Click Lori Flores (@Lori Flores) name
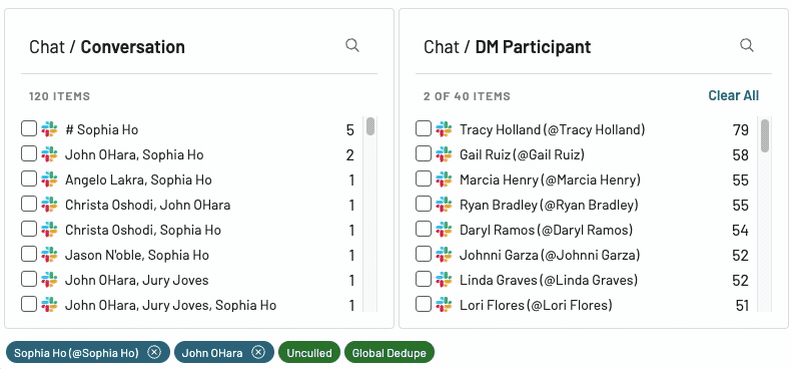The image size is (791, 369). pos(536,305)
